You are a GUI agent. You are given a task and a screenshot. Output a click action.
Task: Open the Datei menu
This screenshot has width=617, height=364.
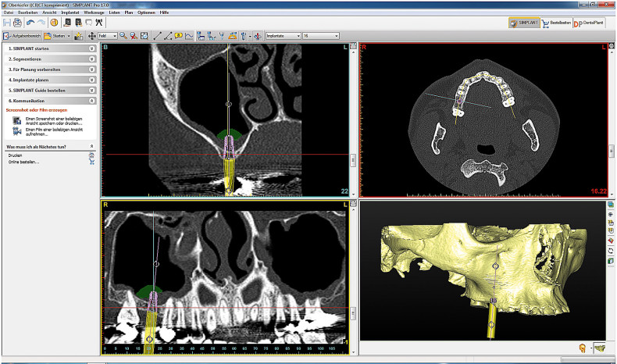(9, 12)
